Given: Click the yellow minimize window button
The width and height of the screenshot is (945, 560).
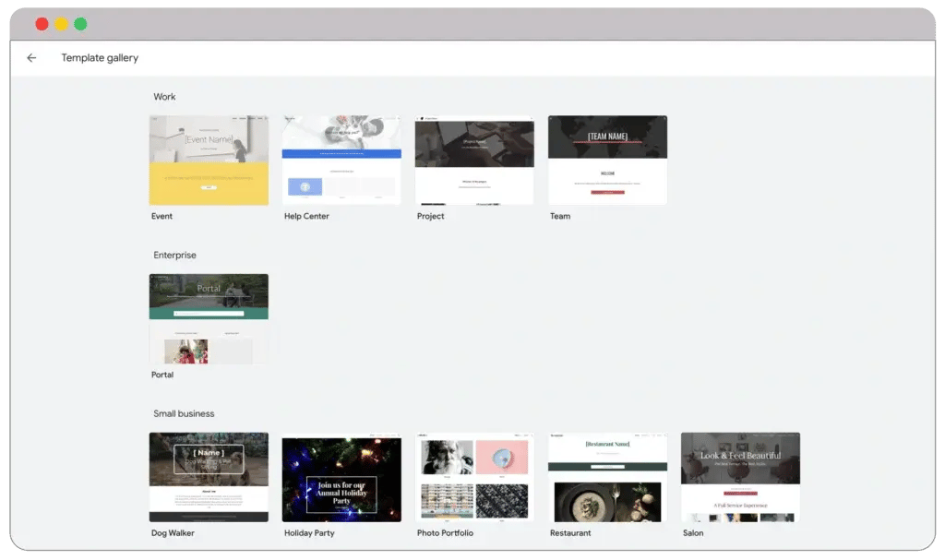Looking at the screenshot, I should (61, 24).
